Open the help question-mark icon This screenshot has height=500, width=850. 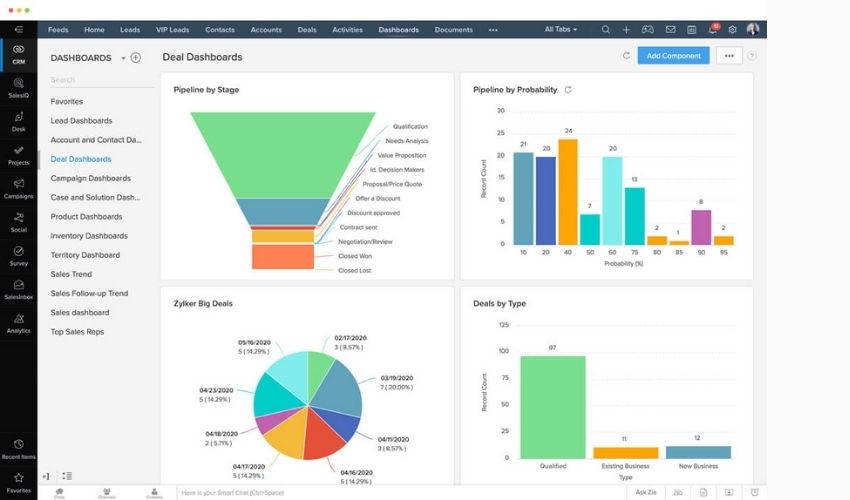coord(751,55)
